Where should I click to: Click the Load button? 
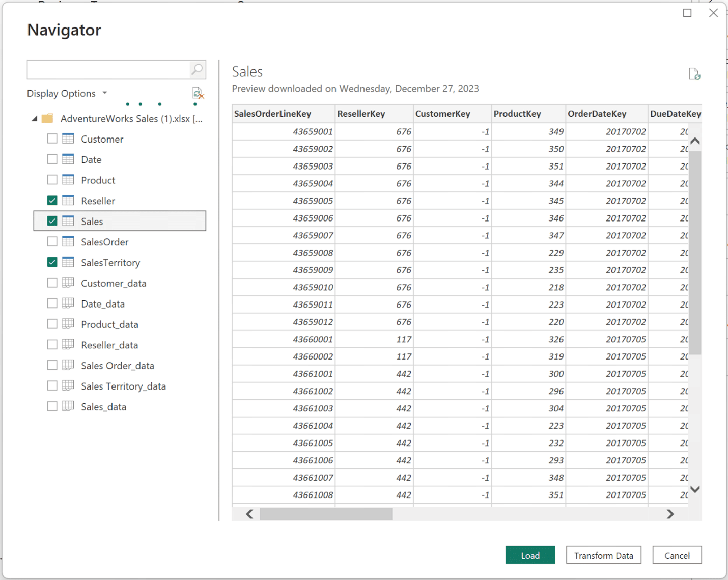pos(530,555)
